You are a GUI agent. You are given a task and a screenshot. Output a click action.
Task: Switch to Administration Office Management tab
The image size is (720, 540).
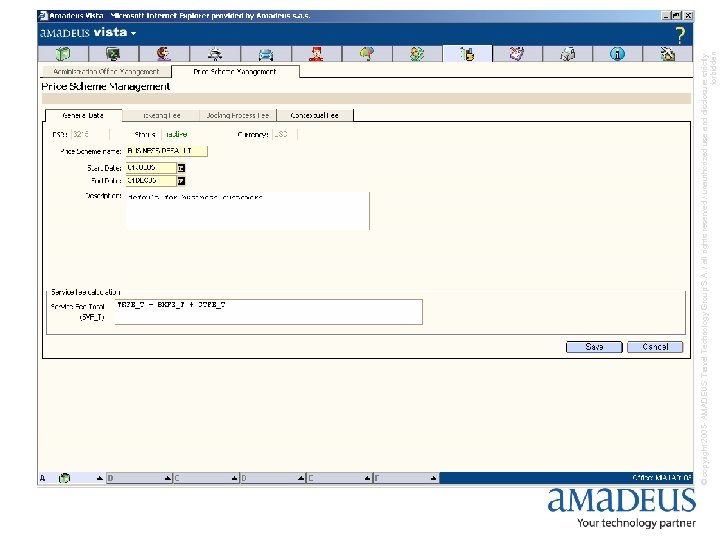(106, 72)
